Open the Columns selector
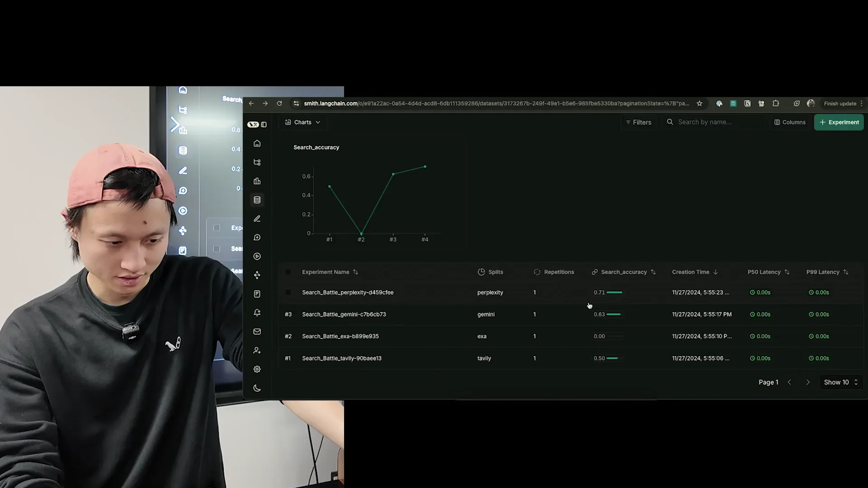 (789, 122)
